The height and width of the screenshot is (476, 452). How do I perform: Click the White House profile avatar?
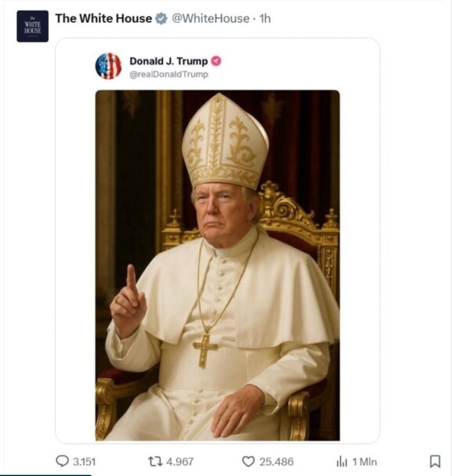tap(33, 26)
